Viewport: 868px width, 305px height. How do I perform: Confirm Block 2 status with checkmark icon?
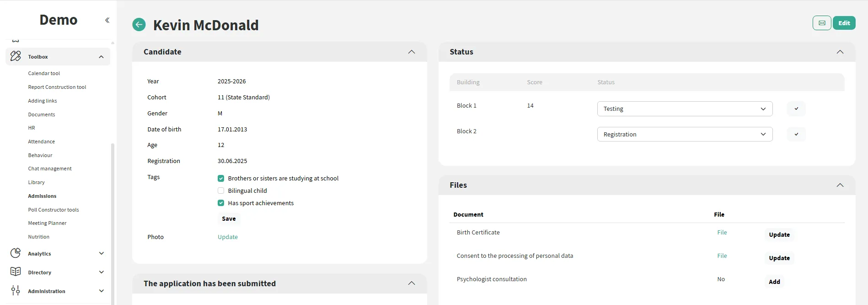[x=796, y=135]
